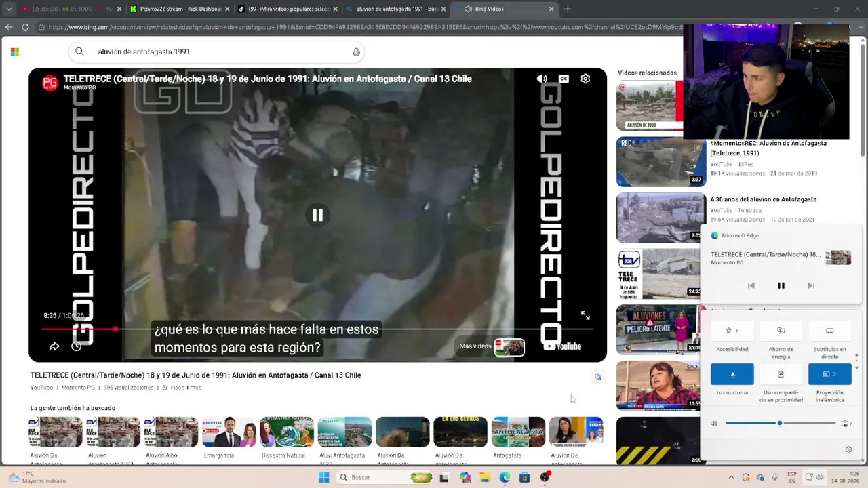Open the '#MomentosREC: Aluvión de Antofagasta' related video thumbnail
The height and width of the screenshot is (488, 868).
point(661,161)
